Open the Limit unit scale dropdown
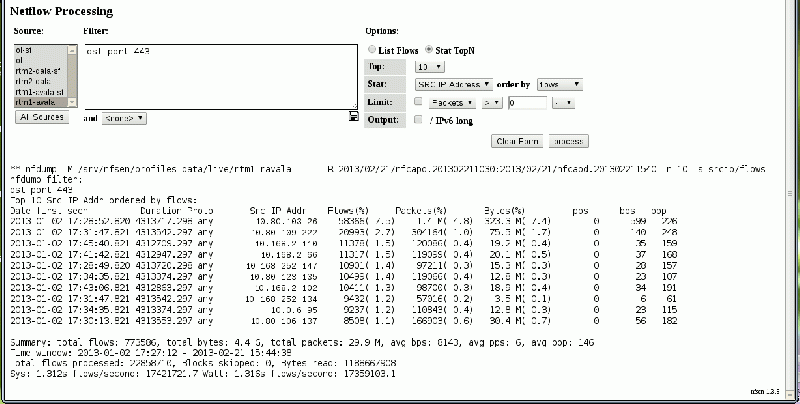This screenshot has height=404, width=800. [563, 103]
